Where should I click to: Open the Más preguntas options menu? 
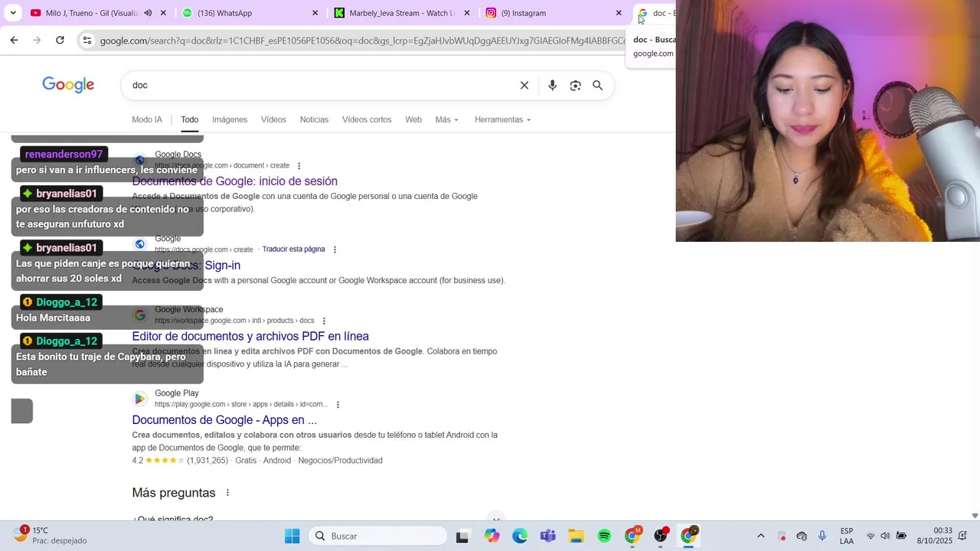[x=227, y=493]
